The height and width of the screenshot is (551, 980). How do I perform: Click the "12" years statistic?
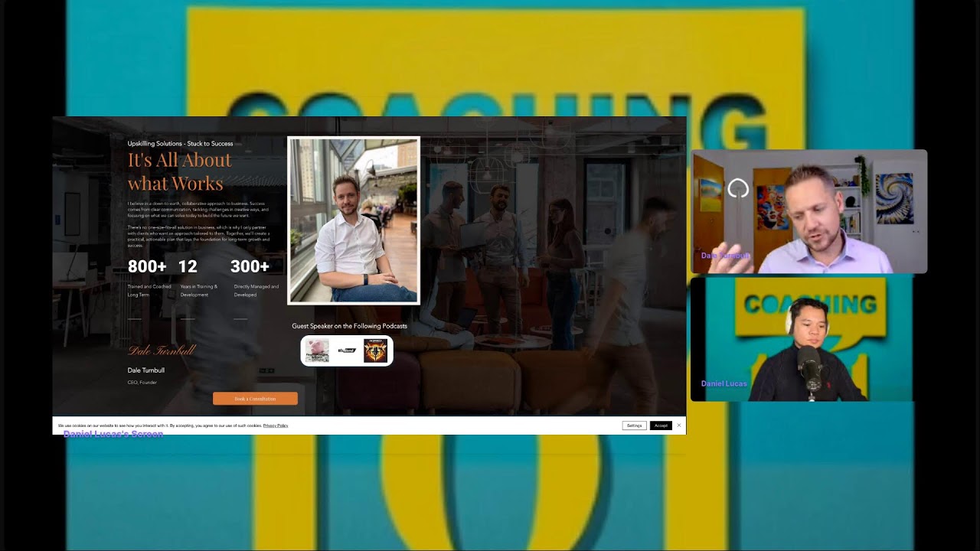pos(188,266)
